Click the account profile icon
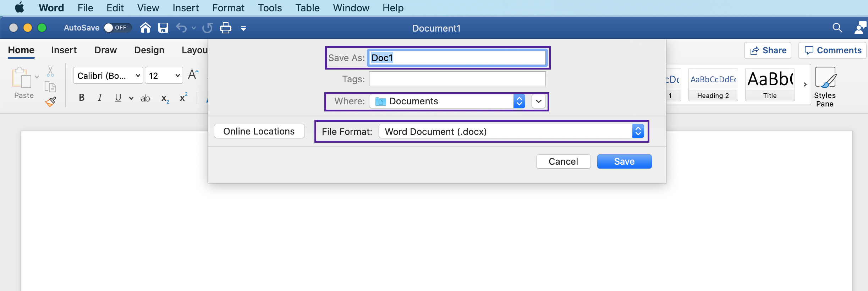 pos(860,28)
